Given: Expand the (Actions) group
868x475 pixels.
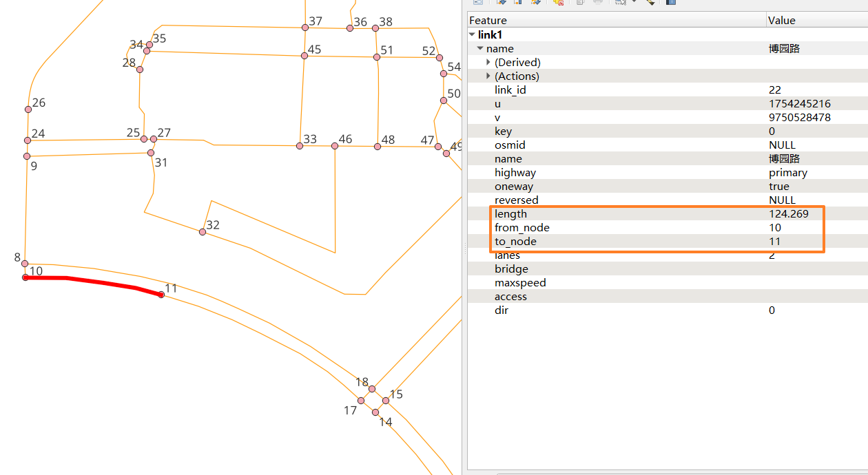Looking at the screenshot, I should click(x=488, y=76).
